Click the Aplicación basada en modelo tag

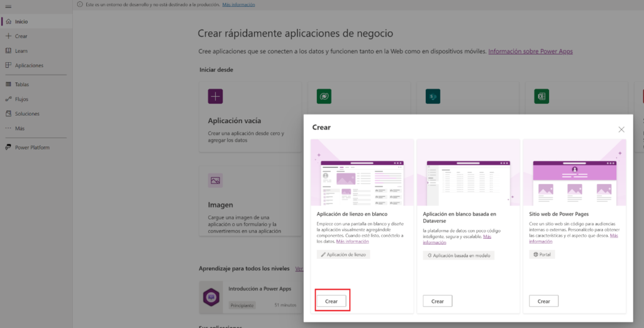[x=458, y=255]
